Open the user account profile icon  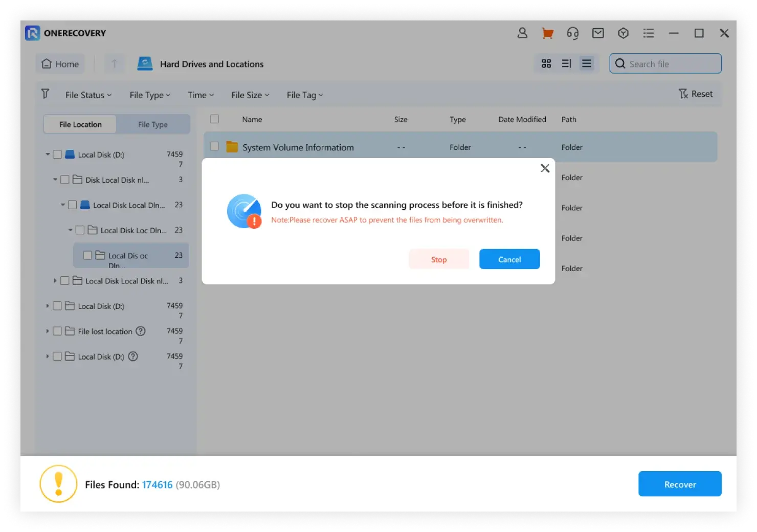point(522,33)
